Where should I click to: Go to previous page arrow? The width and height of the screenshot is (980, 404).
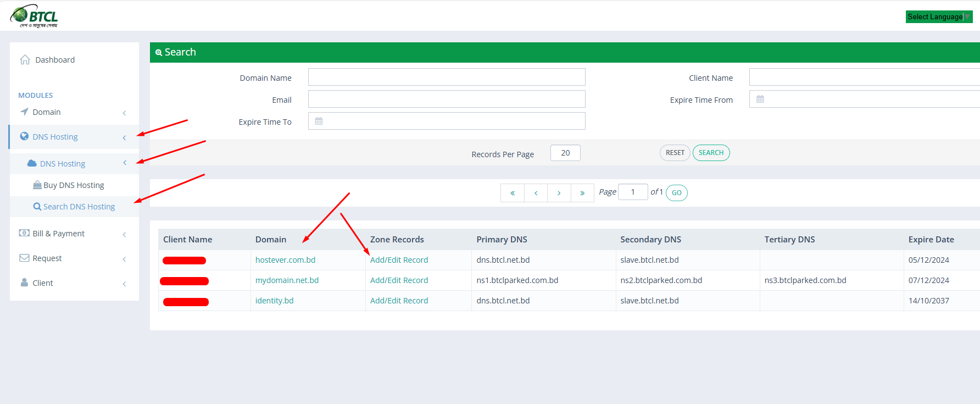536,193
